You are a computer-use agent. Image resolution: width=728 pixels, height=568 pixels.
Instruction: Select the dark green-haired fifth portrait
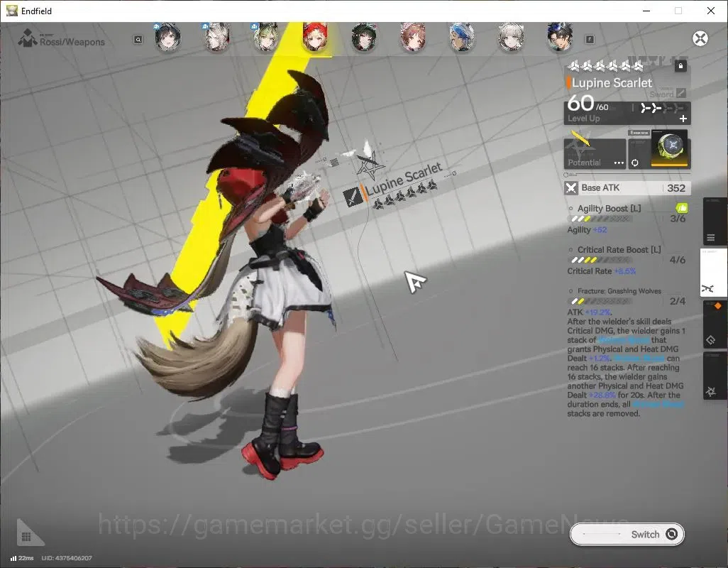tap(364, 38)
